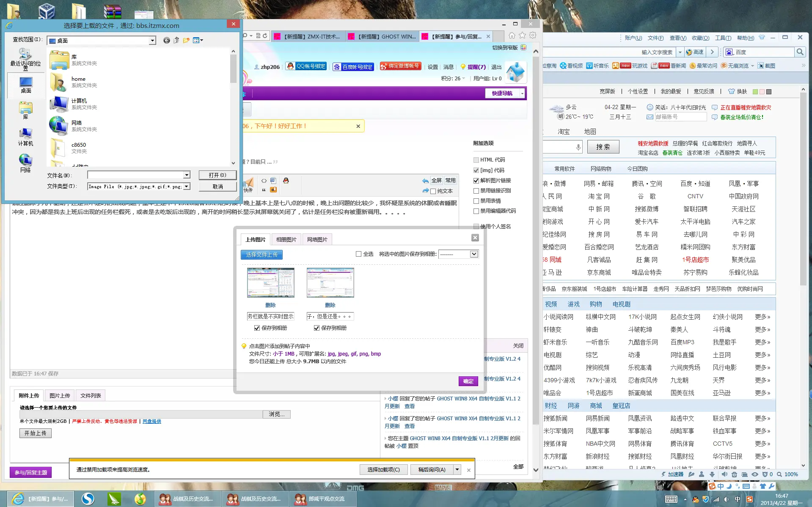Toggle 纯文本 checkbox in editor

click(x=433, y=191)
